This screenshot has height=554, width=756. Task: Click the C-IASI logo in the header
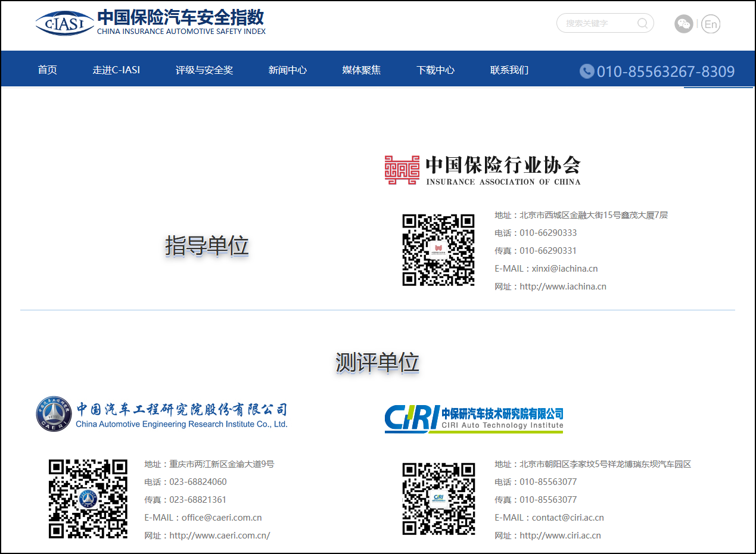[64, 24]
